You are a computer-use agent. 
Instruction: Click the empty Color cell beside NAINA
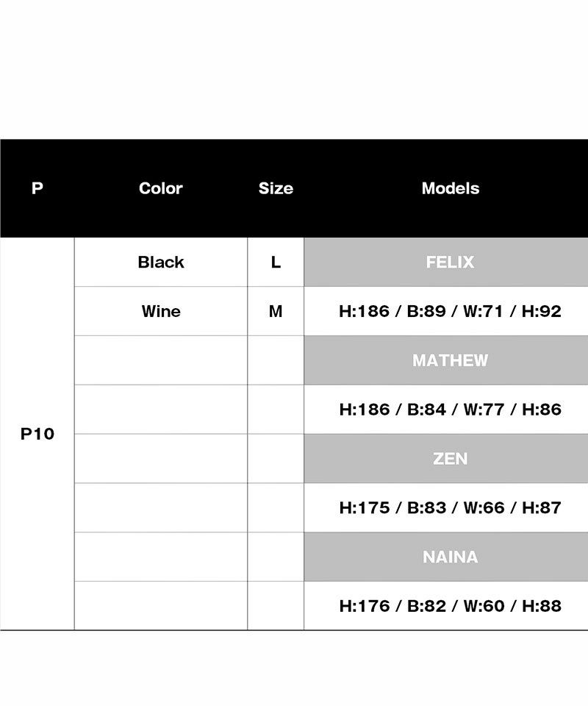(x=160, y=557)
